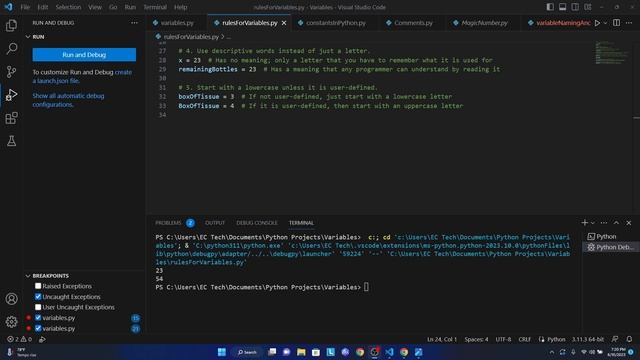Follow the create a launch.json file link
640x360 pixels.
(82, 76)
